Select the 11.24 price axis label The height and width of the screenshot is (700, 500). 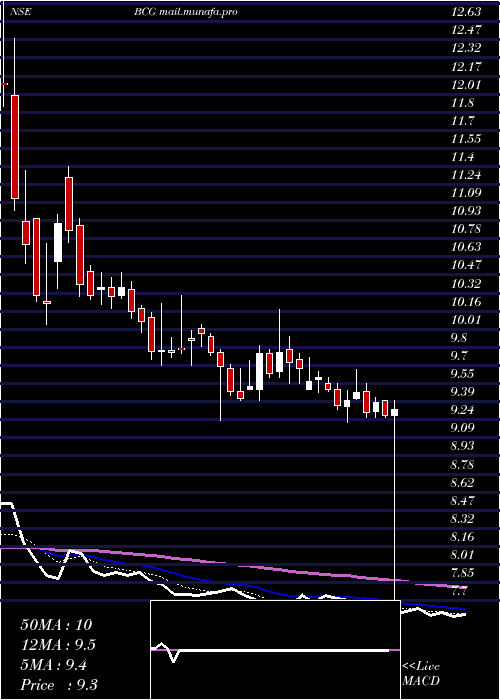[467, 175]
